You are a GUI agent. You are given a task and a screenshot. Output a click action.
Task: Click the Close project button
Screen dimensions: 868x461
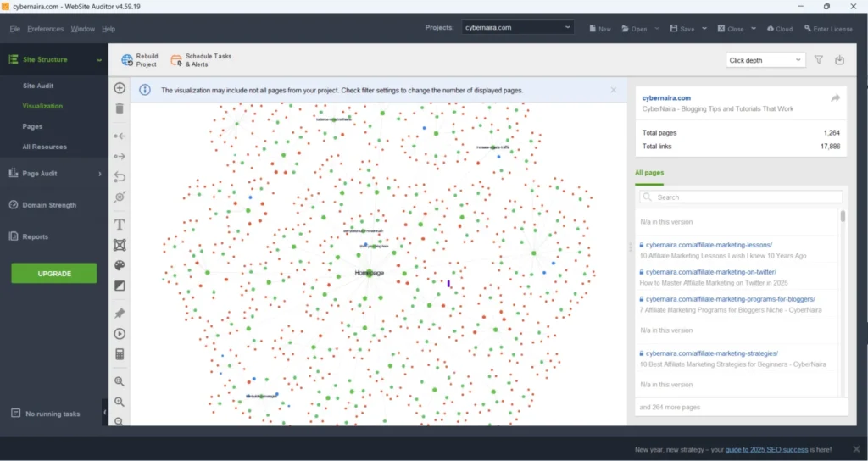731,29
